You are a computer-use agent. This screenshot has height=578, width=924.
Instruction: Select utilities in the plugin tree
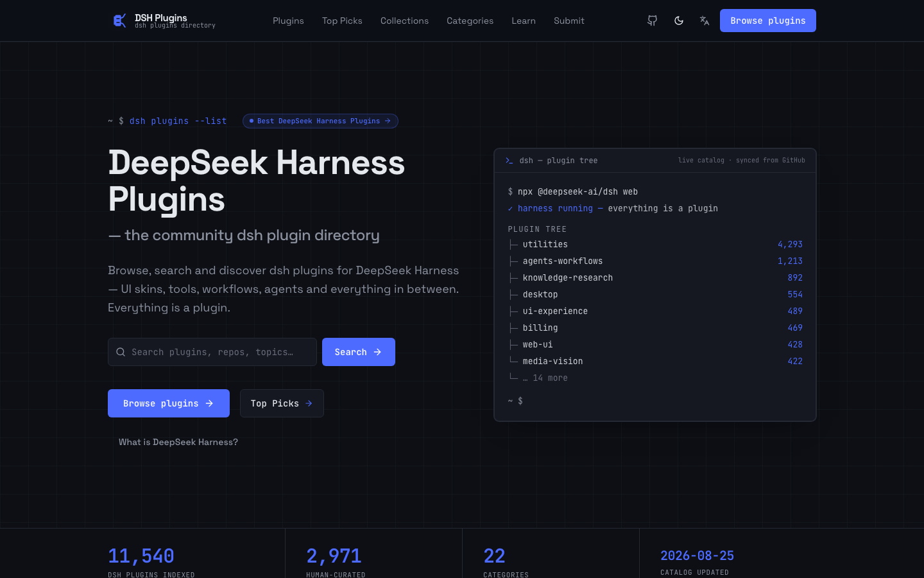pos(655,244)
